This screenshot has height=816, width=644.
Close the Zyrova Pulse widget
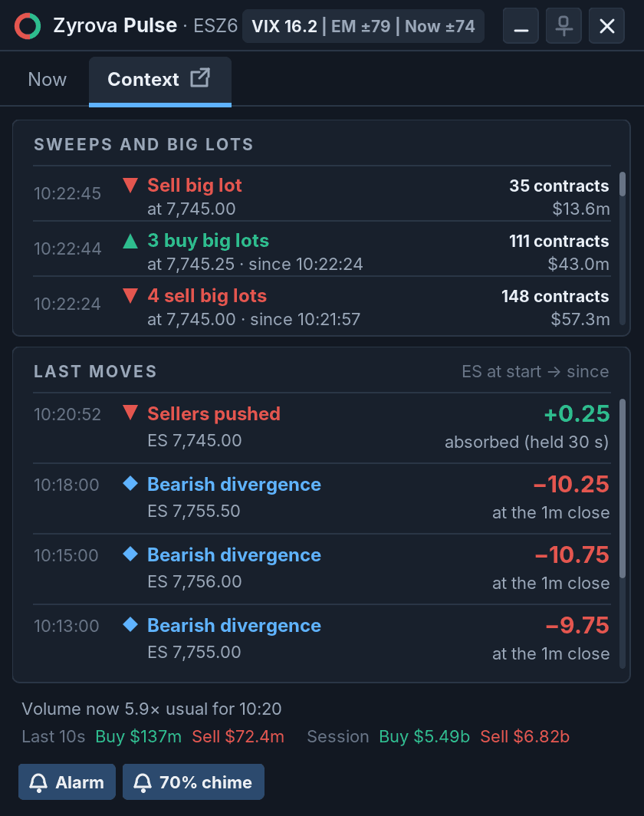tap(606, 26)
